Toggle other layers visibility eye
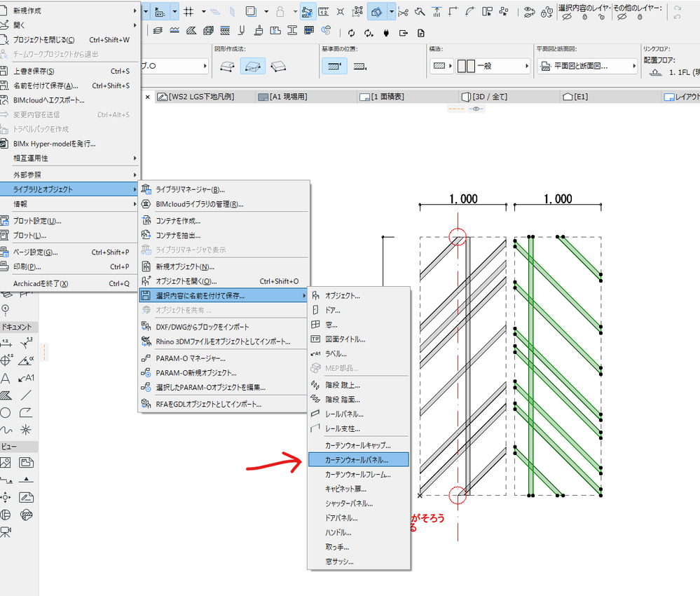This screenshot has width=700, height=596. 622,17
